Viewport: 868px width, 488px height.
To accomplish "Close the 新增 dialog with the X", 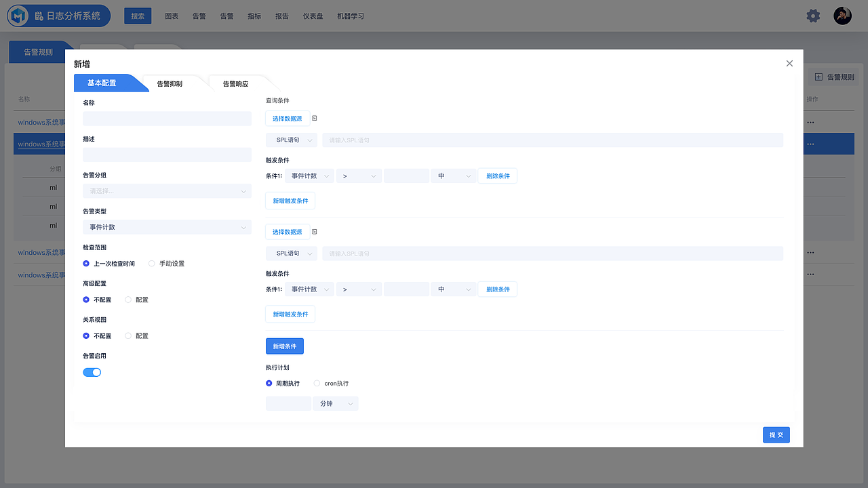I will pyautogui.click(x=789, y=63).
